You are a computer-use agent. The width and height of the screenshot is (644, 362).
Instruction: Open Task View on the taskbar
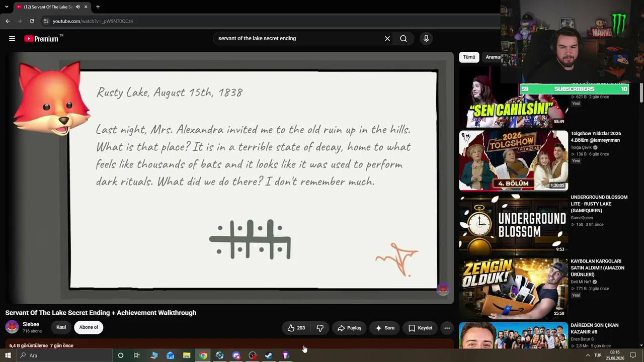(137, 355)
